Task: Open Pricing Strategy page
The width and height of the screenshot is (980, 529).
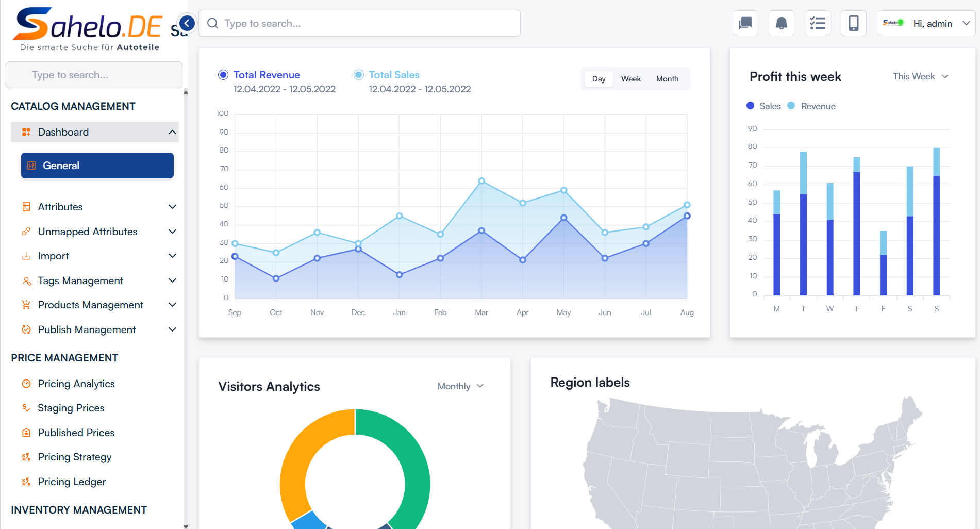Action: tap(75, 457)
